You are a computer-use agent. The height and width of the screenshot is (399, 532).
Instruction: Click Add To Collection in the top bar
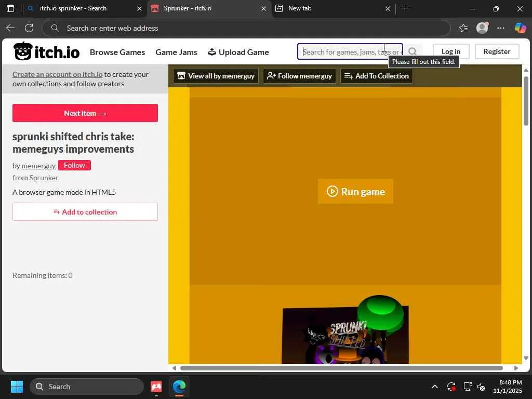point(377,76)
